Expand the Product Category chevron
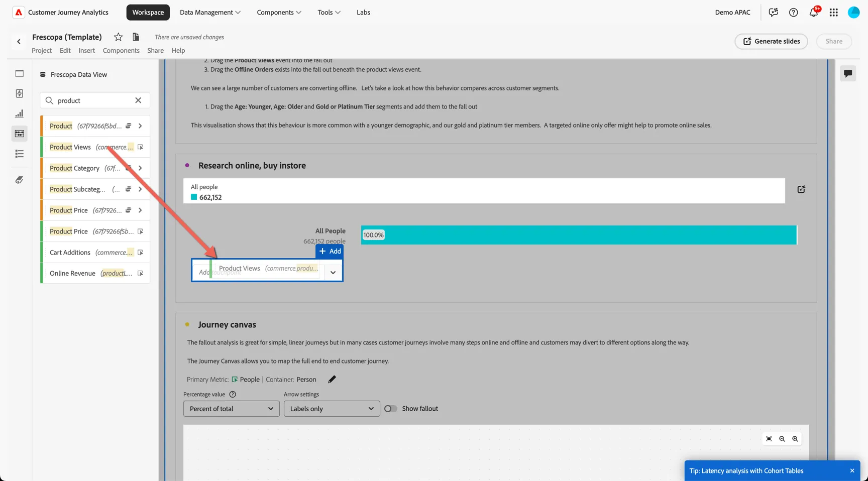The image size is (868, 481). [140, 168]
